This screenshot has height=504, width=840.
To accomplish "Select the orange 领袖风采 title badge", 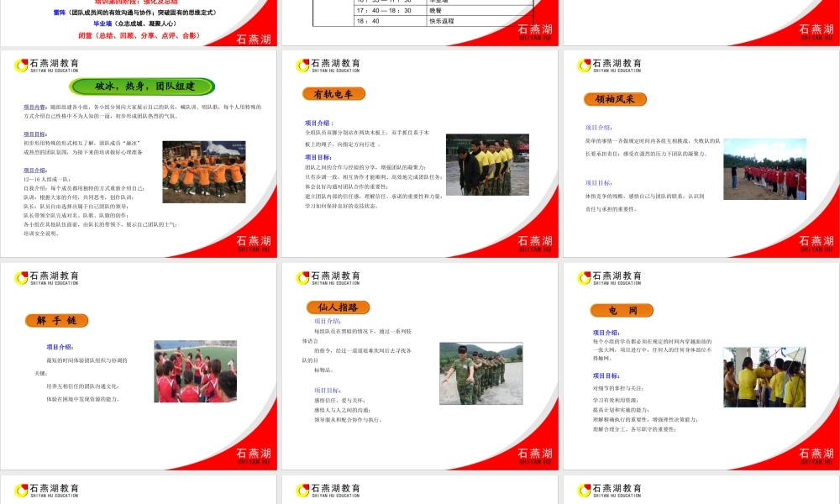I will pos(615,99).
